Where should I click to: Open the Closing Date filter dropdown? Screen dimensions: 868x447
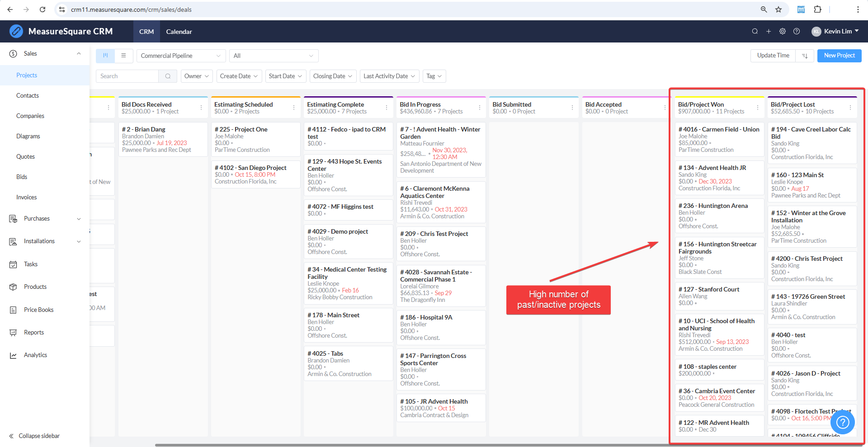[333, 76]
